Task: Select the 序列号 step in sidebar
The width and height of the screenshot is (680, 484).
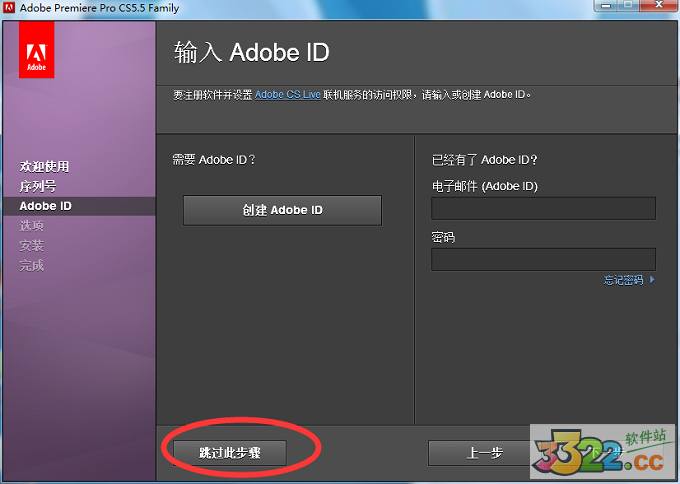Action: coord(38,186)
